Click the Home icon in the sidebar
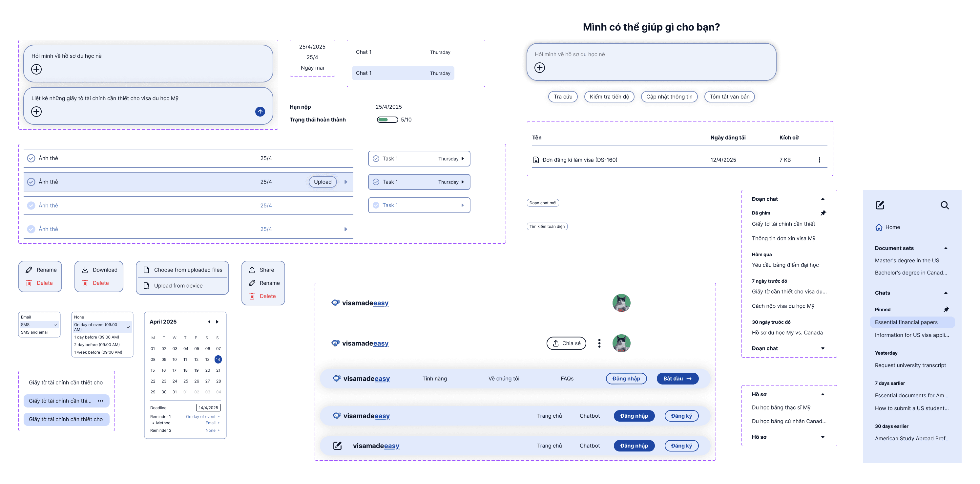Screen dimensions: 980x484 pos(878,227)
